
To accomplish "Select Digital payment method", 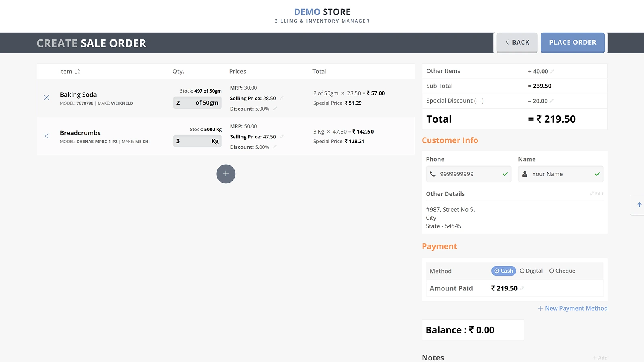I will (x=531, y=271).
